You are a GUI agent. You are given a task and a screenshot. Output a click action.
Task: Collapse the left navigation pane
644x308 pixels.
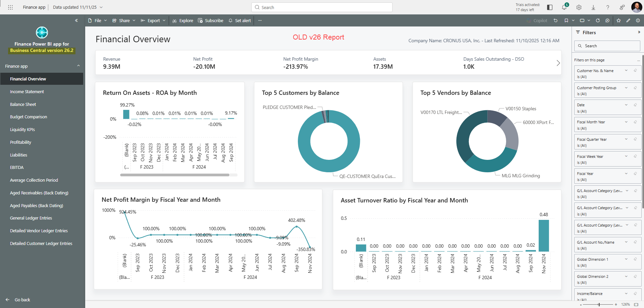click(76, 20)
